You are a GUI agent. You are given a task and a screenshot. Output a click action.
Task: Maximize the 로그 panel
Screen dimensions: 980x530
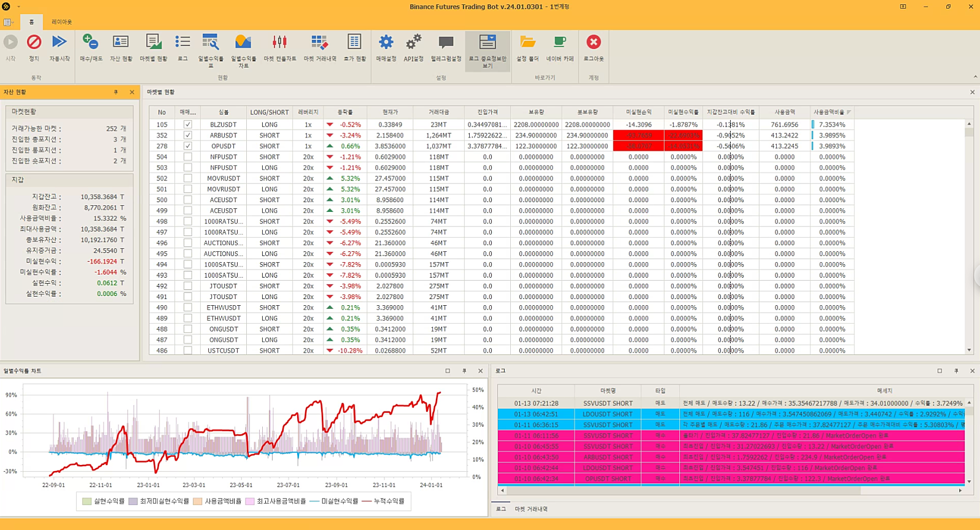pyautogui.click(x=939, y=371)
